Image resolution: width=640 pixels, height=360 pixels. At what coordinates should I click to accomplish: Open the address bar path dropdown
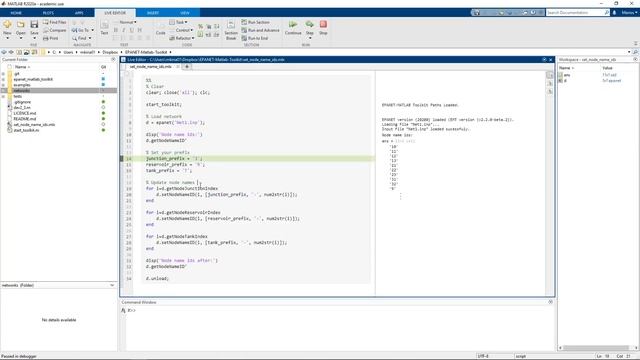pos(629,52)
